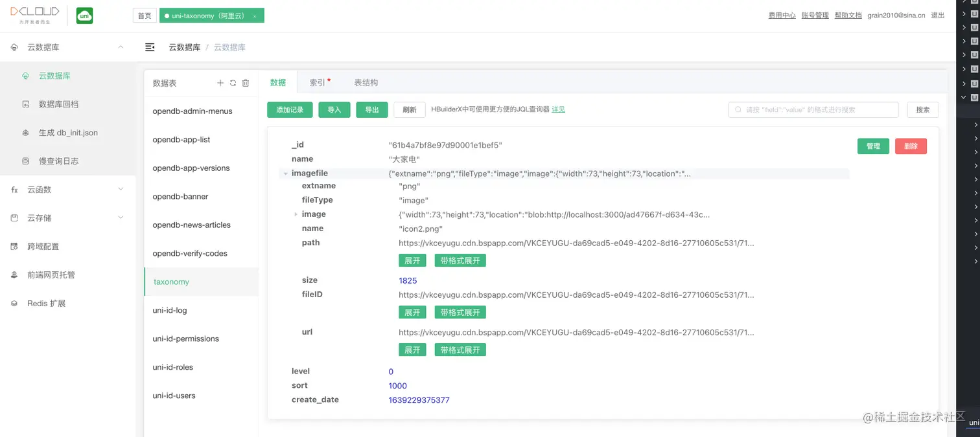Click the 导出 button
Image resolution: width=980 pixels, height=437 pixels.
(x=372, y=110)
